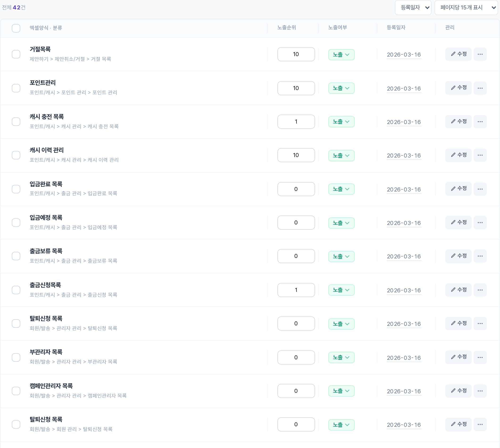Click 노출순위 field for 캐시 충전 목록
Viewport: 500px width, 448px height.
tap(296, 122)
